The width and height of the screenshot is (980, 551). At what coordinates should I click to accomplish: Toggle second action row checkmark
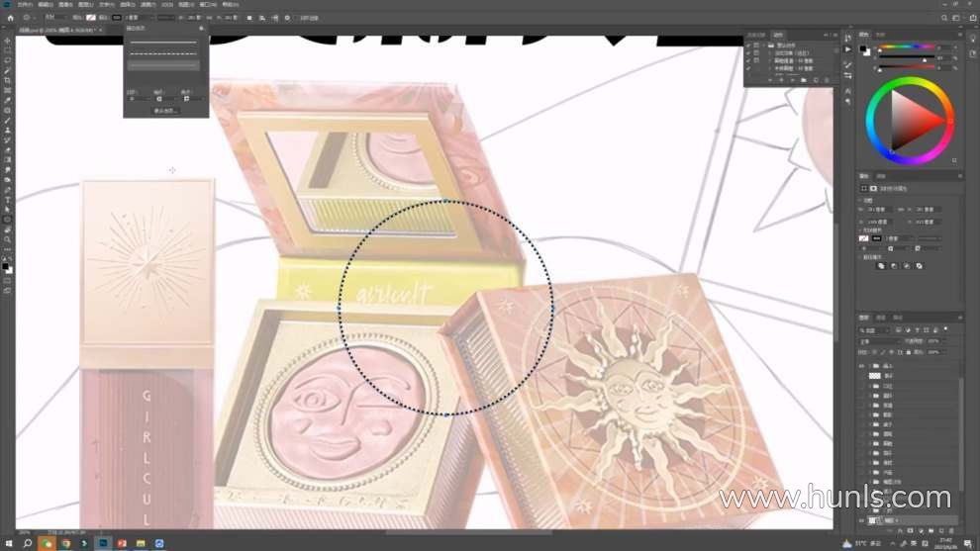(748, 53)
